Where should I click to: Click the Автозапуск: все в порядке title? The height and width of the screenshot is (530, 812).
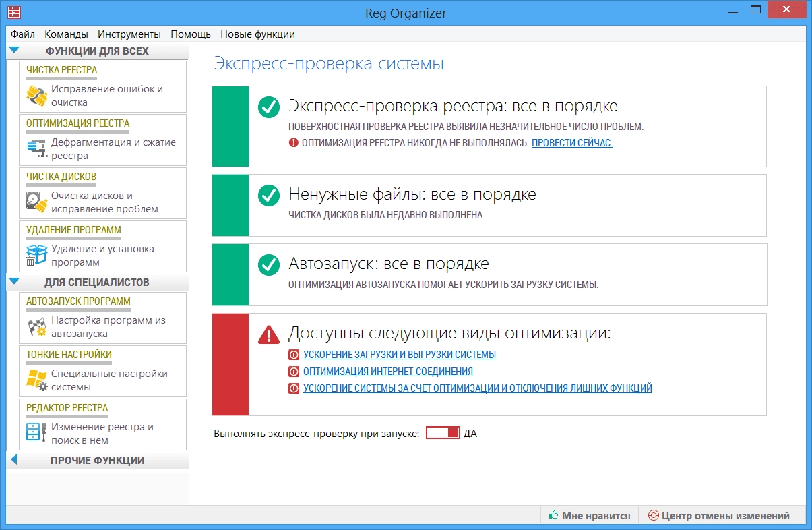pos(389,264)
